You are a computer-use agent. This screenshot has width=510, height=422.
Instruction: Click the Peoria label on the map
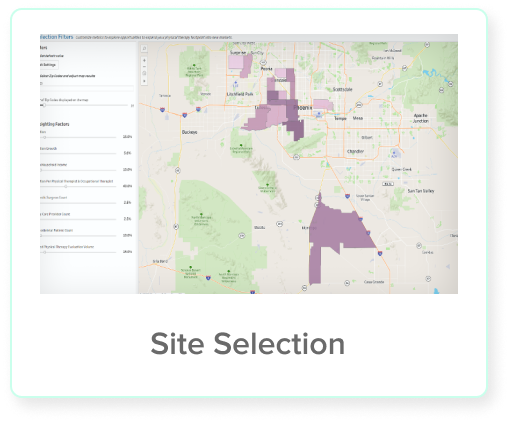click(266, 69)
